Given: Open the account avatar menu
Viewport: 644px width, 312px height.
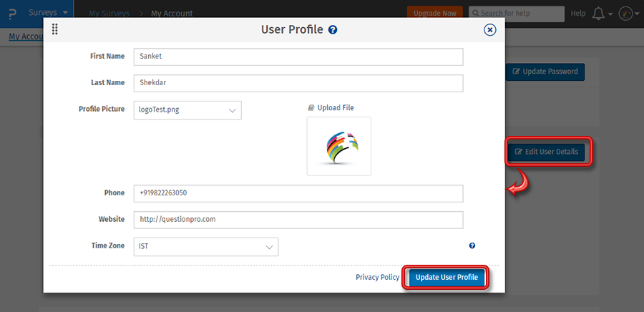Looking at the screenshot, I should [x=625, y=14].
